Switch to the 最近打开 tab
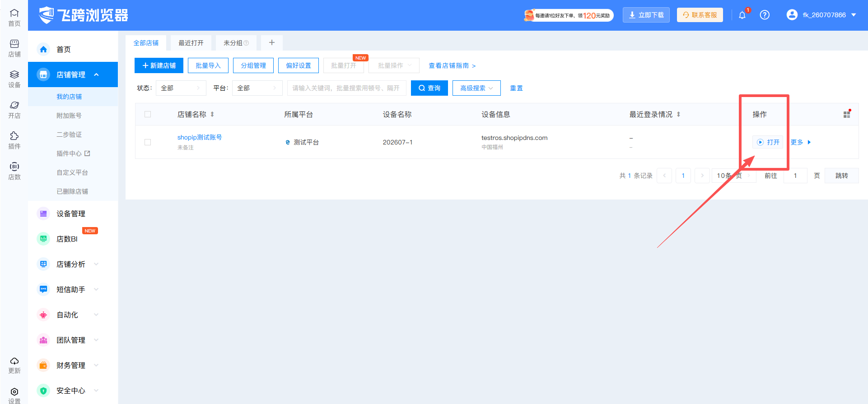This screenshot has height=404, width=868. [191, 43]
